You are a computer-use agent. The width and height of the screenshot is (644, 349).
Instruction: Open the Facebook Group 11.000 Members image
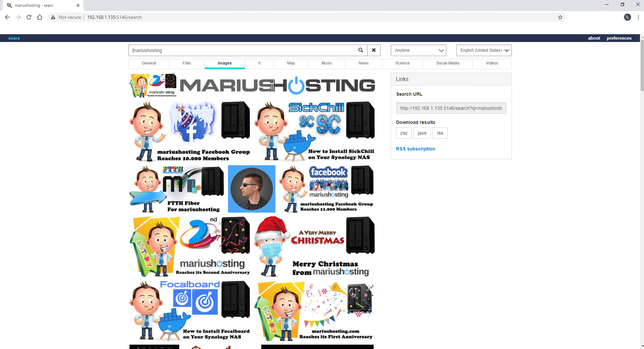pos(327,189)
